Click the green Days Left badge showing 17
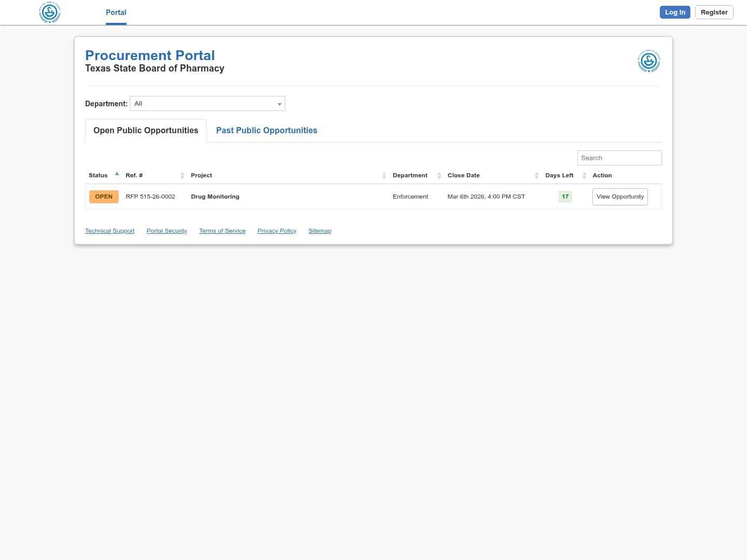The image size is (747, 560). pos(565,197)
